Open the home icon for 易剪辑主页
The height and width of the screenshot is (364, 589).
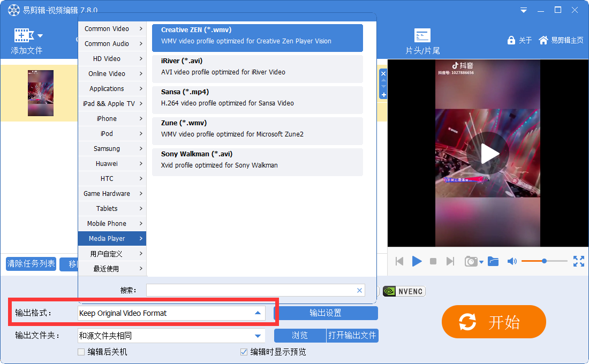coord(543,40)
